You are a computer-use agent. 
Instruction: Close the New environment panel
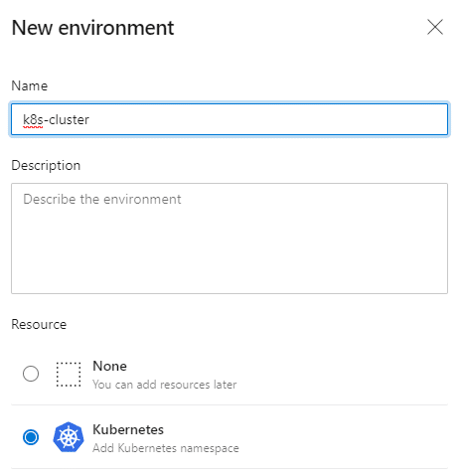435,27
